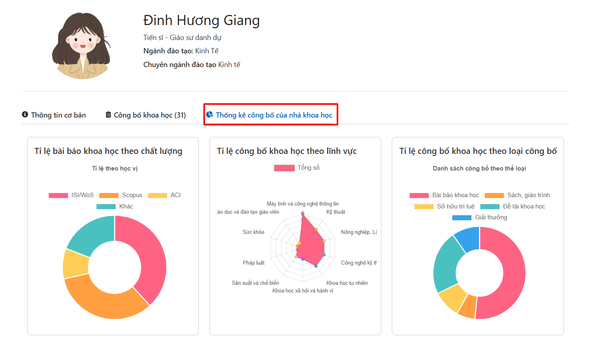The width and height of the screenshot is (597, 364).
Task: Click the researcher name "Đinh Hương Giang"
Action: tap(201, 20)
